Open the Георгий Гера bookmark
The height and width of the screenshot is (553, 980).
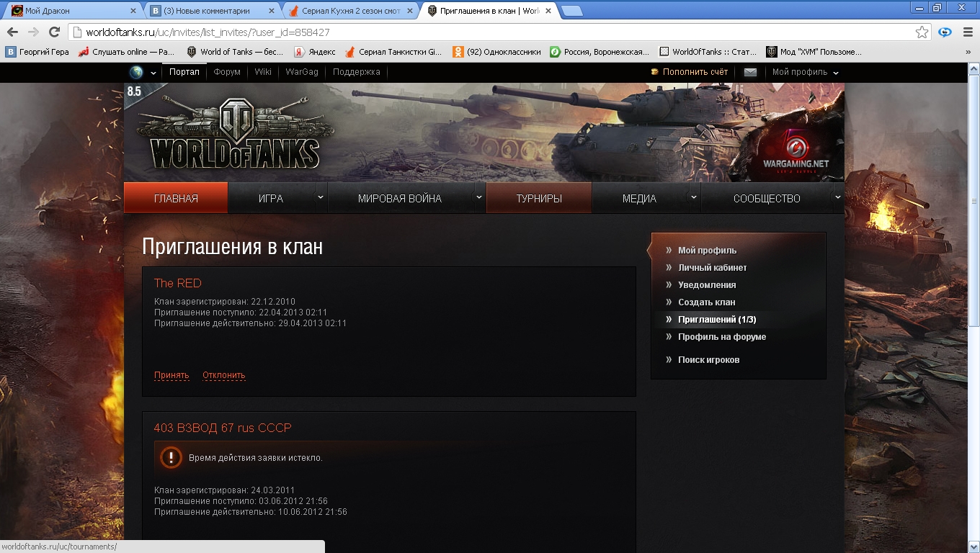37,52
